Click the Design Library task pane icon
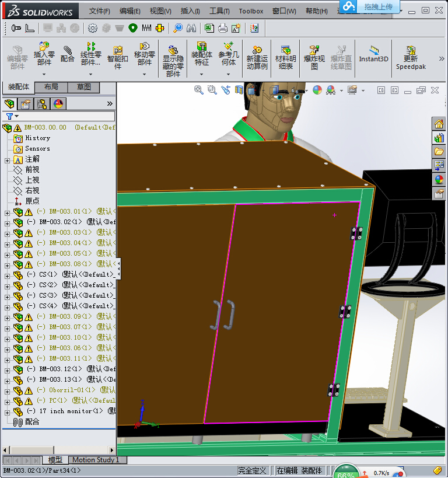The image size is (448, 478). [x=439, y=138]
